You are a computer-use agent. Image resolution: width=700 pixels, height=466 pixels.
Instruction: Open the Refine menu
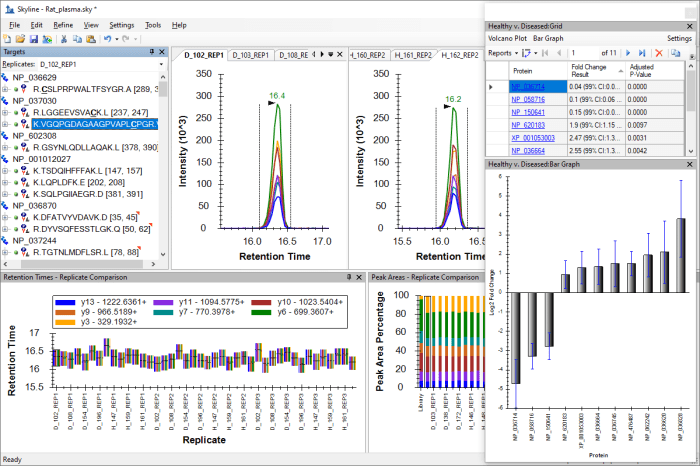(x=62, y=24)
